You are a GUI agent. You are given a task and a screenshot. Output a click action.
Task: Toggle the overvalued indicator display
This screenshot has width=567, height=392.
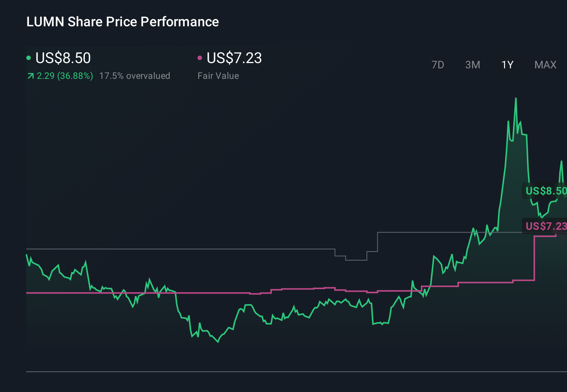click(x=134, y=76)
